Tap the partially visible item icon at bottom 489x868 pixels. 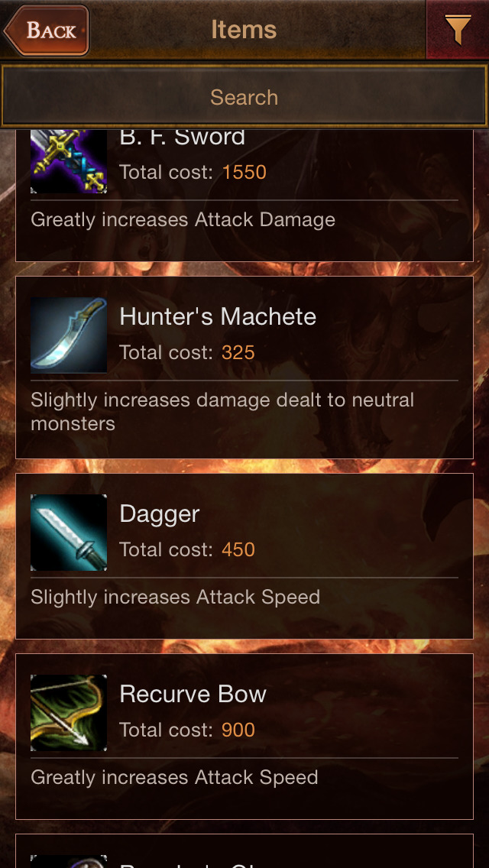(69, 861)
